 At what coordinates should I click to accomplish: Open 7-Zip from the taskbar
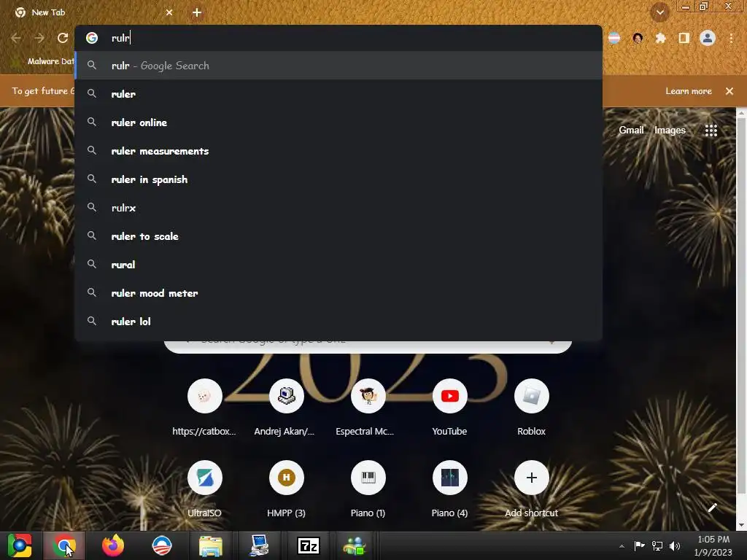click(309, 545)
